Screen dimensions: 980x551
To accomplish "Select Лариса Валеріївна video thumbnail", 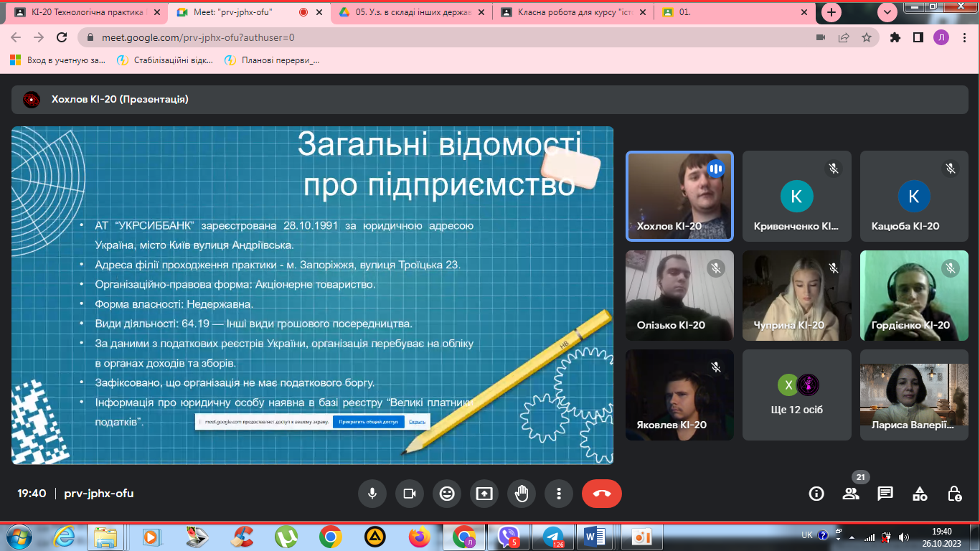I will [914, 395].
